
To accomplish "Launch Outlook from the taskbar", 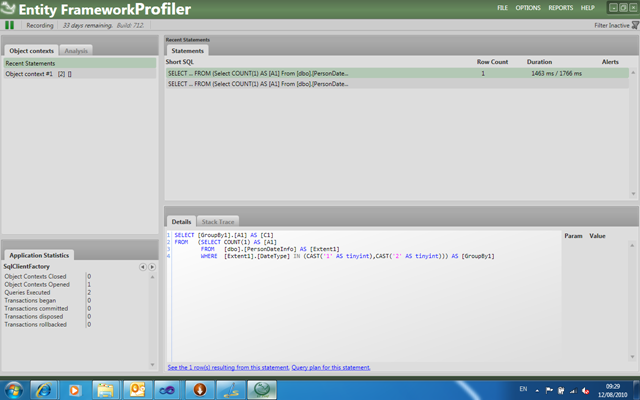I will (x=137, y=389).
